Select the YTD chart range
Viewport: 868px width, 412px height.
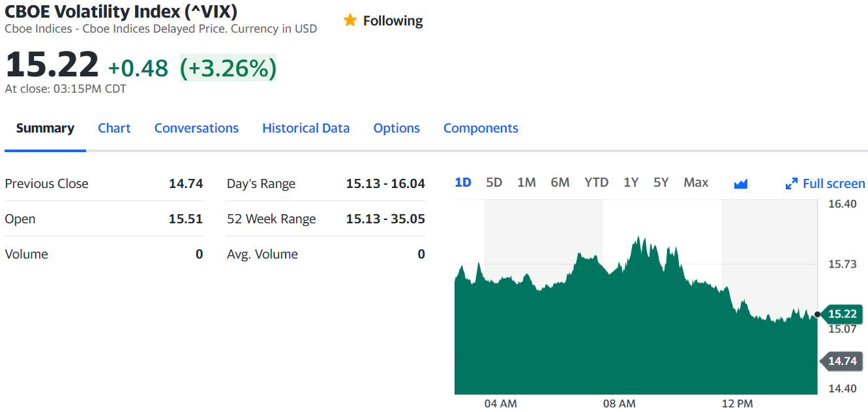click(596, 183)
